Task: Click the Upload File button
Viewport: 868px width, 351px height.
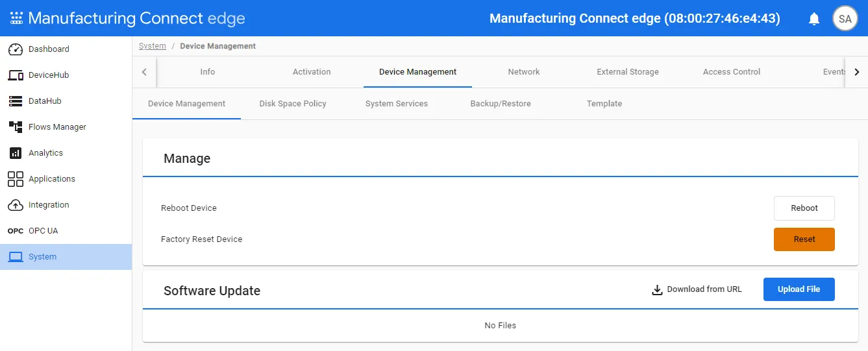Action: tap(799, 289)
